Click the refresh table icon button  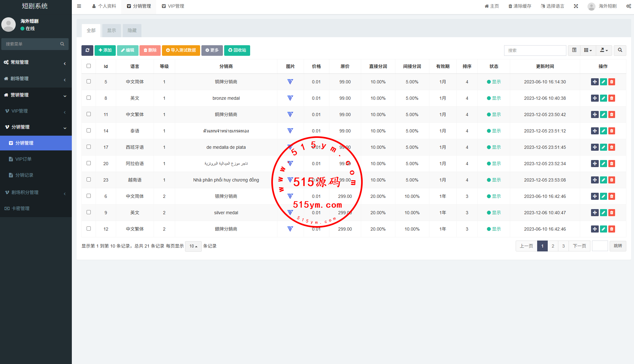(87, 50)
